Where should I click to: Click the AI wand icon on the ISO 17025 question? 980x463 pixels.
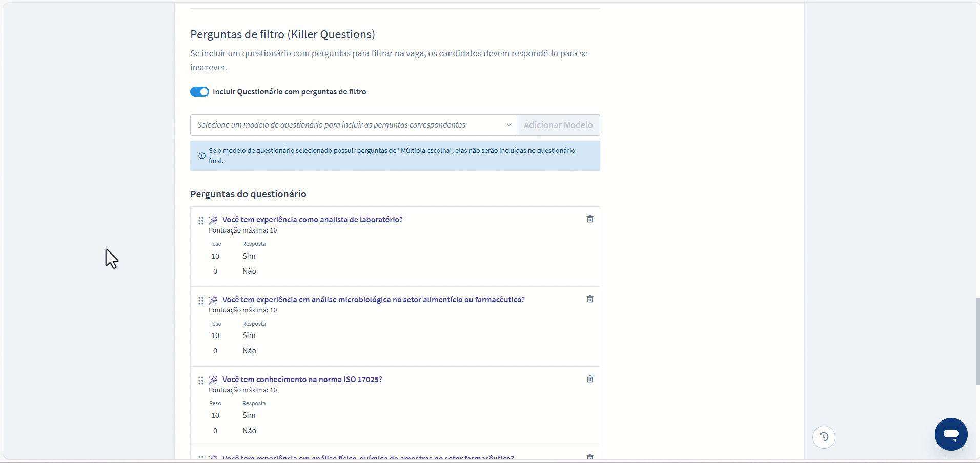click(213, 380)
